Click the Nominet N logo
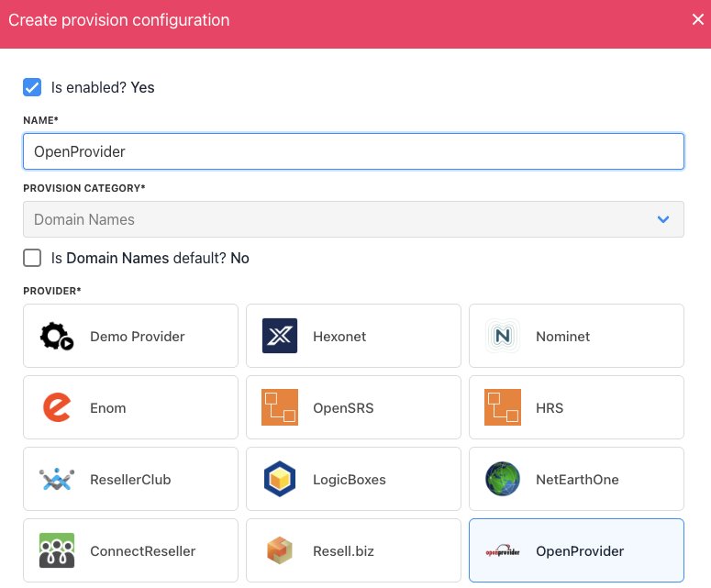The height and width of the screenshot is (588, 711). pos(503,336)
